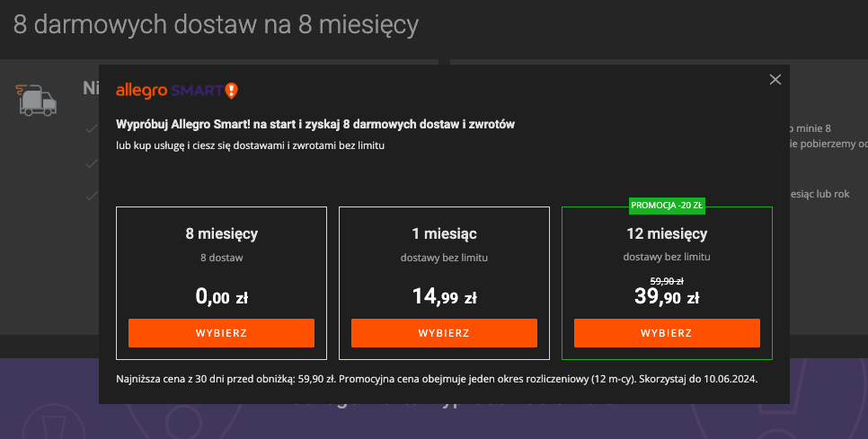Click the 0,00 zł price
Screen dimensions: 868x439
[x=221, y=296]
